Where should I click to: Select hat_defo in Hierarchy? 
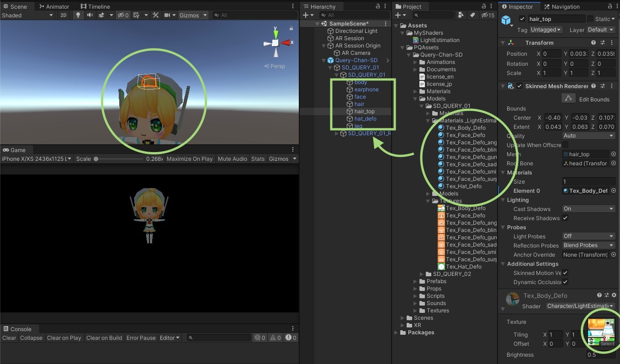[x=366, y=119]
